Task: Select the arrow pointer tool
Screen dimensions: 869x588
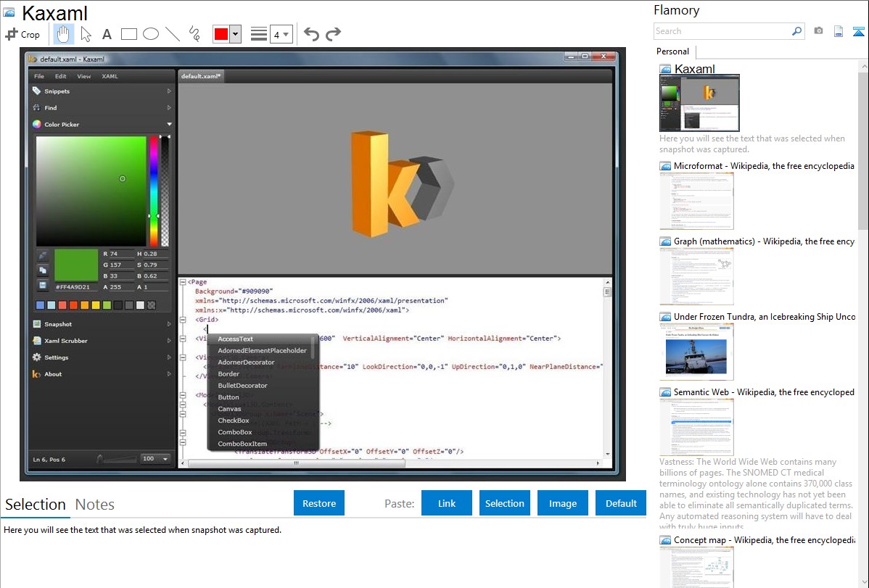Action: [x=86, y=34]
